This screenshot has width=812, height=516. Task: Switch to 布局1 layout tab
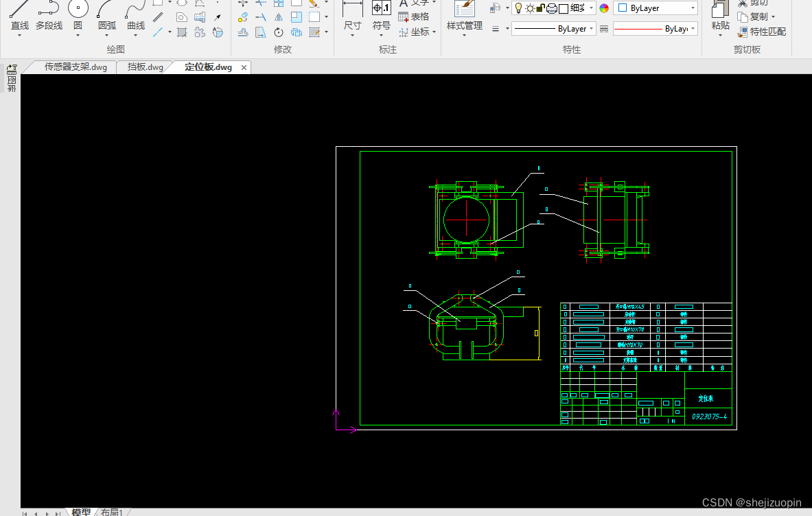[x=111, y=512]
